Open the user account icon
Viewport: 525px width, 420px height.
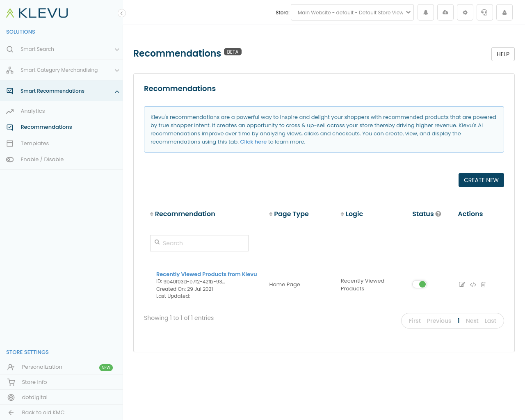coord(504,13)
